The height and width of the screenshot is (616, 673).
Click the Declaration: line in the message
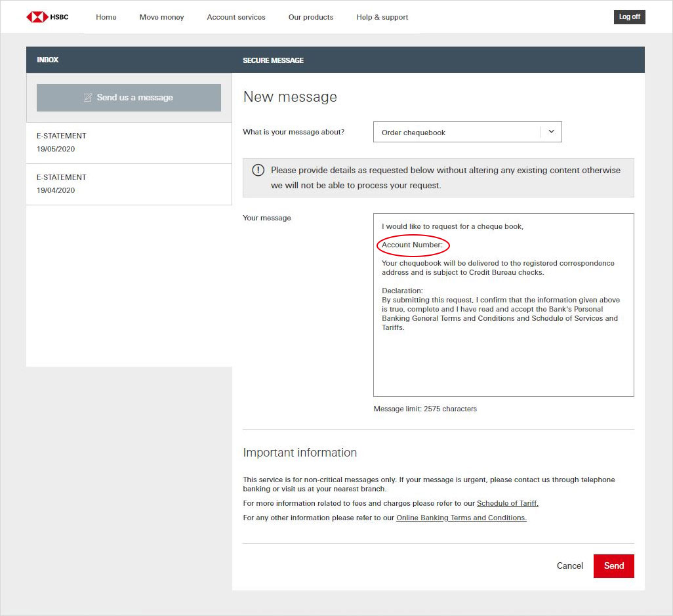coord(402,291)
